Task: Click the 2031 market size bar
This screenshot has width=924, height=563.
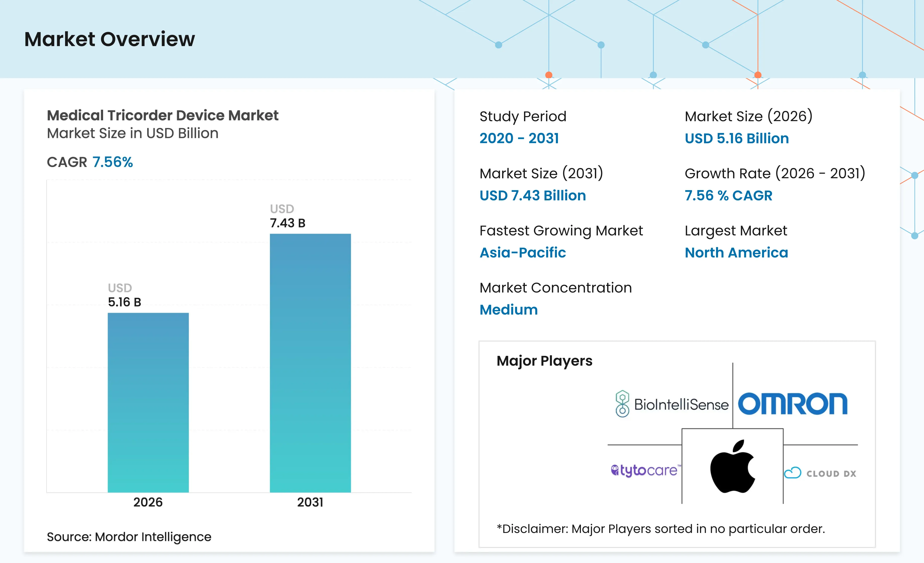Action: 310,363
